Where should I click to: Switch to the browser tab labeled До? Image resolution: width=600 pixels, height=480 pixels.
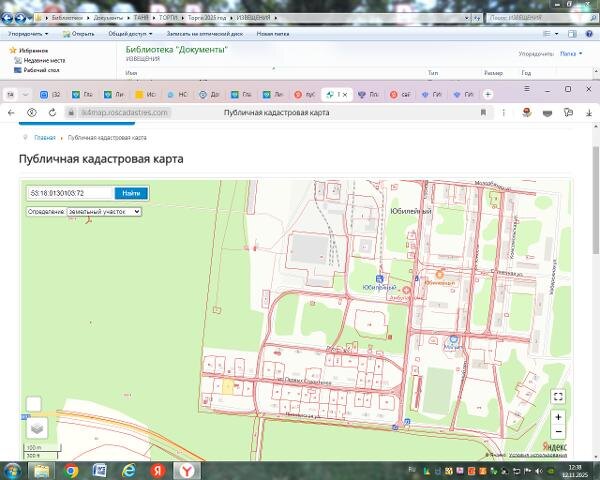coord(210,94)
